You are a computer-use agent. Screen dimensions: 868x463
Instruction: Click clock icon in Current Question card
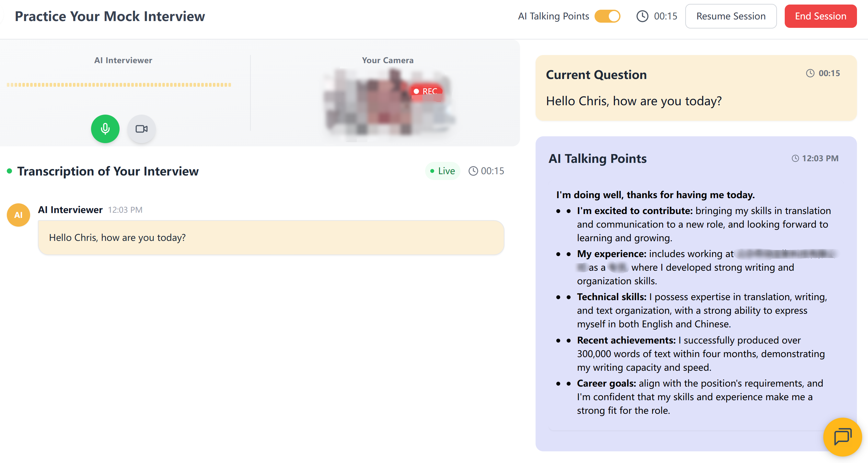810,73
